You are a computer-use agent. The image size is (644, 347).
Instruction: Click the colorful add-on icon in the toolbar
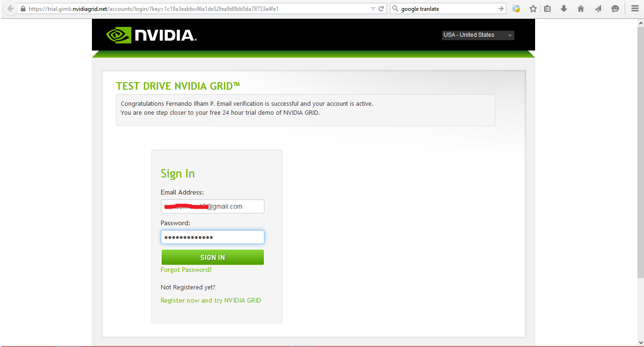coord(516,8)
